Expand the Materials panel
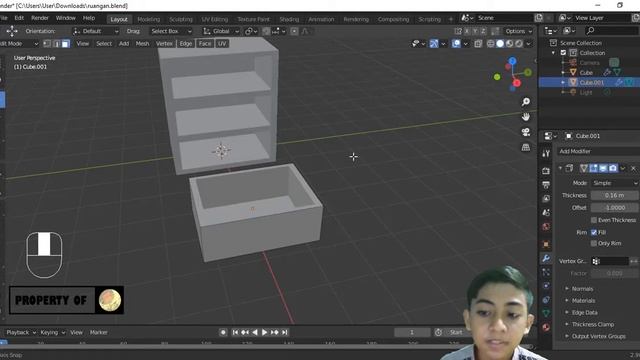The image size is (640, 360). pos(583,300)
